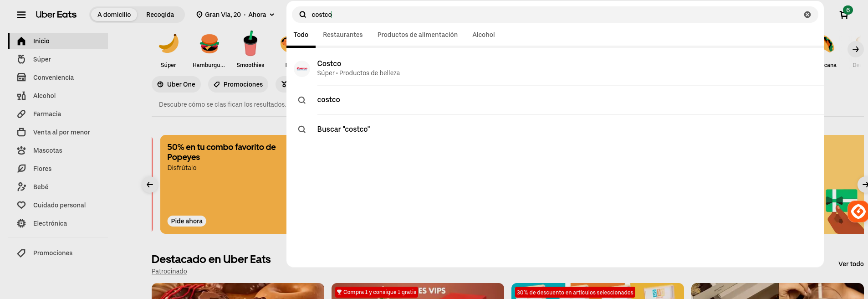The width and height of the screenshot is (868, 299).
Task: Open Flores in the sidebar
Action: (x=58, y=169)
